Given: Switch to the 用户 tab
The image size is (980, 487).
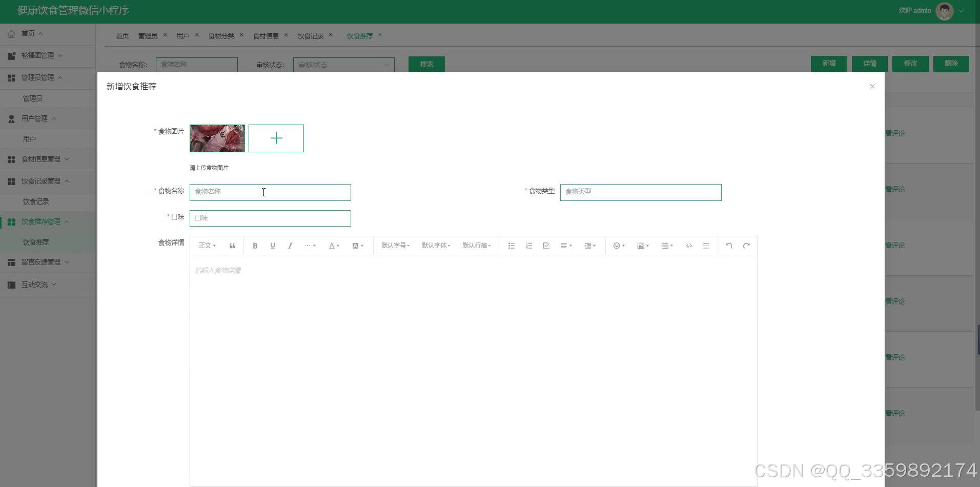Looking at the screenshot, I should click(x=182, y=36).
